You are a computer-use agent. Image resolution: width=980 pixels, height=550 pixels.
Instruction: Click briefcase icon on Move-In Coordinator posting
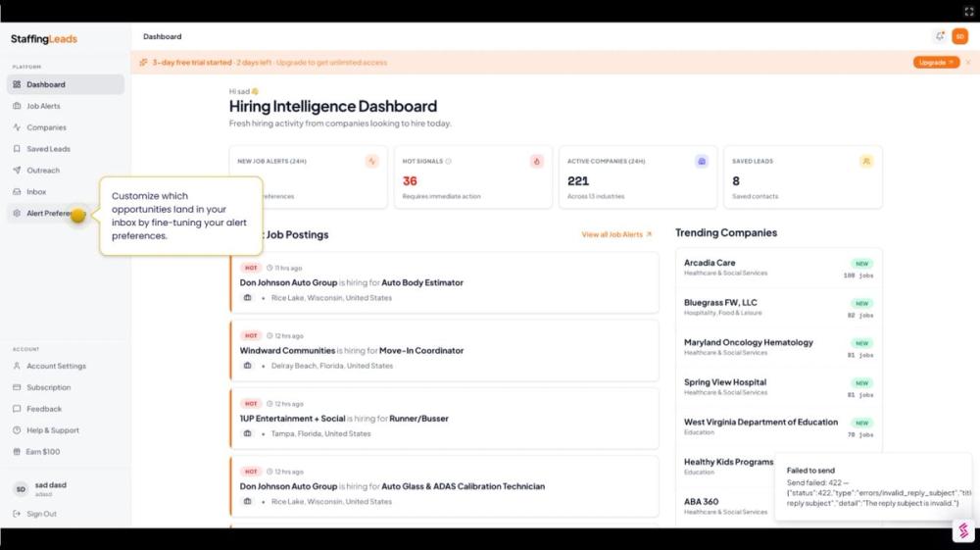click(x=248, y=366)
